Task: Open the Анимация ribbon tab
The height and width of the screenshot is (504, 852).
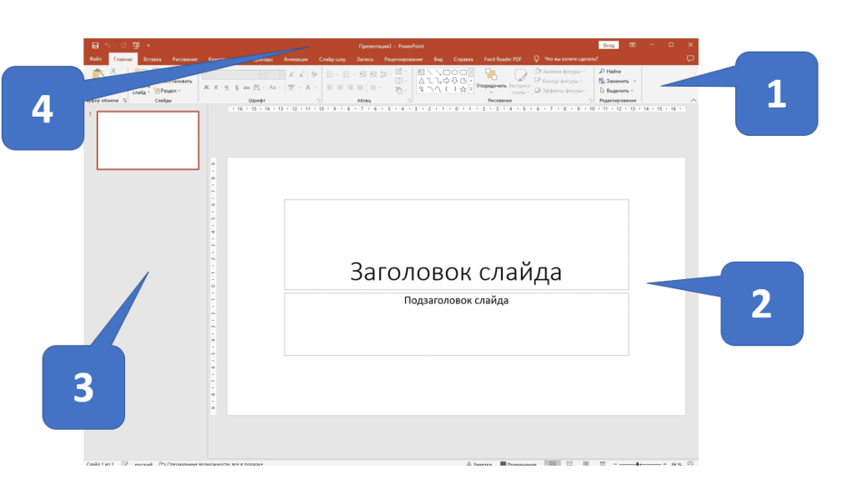Action: click(x=295, y=59)
